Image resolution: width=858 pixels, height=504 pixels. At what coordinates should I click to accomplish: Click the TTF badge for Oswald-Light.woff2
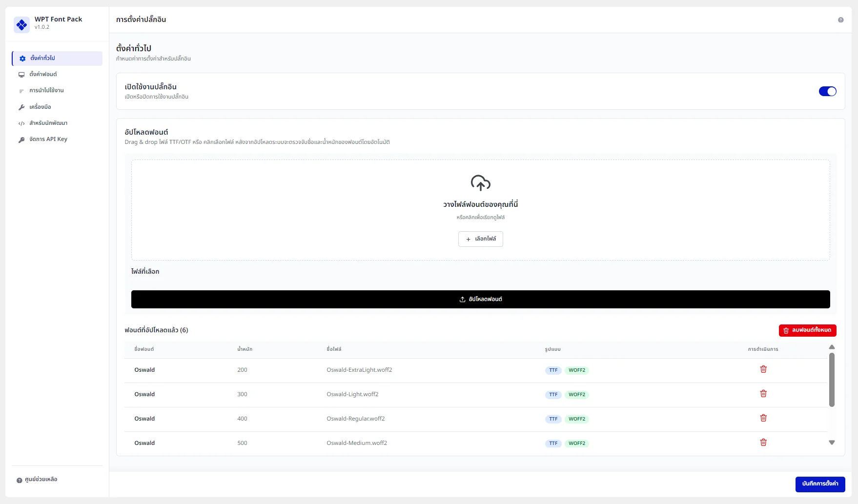[553, 395]
